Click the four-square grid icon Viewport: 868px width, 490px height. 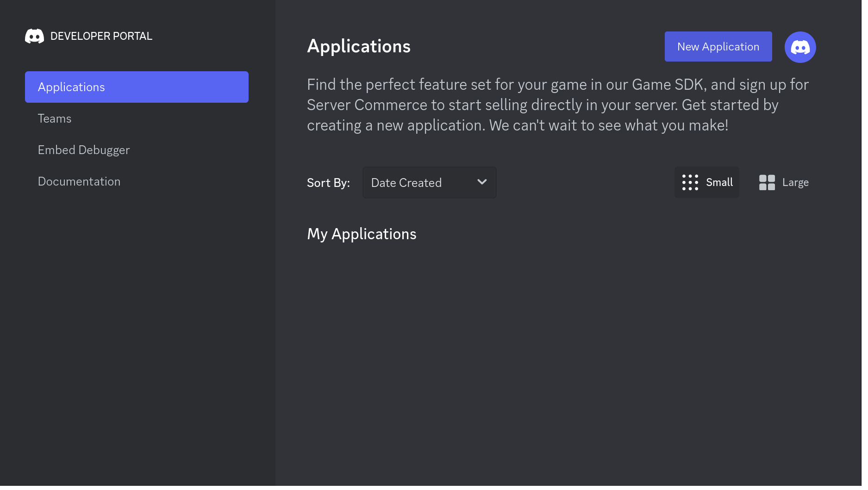point(767,182)
